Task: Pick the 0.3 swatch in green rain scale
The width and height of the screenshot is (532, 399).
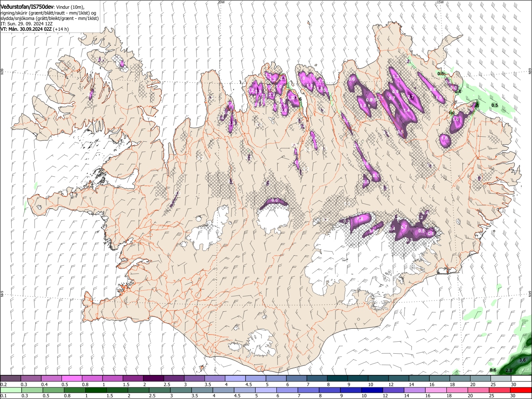Action: (32, 390)
